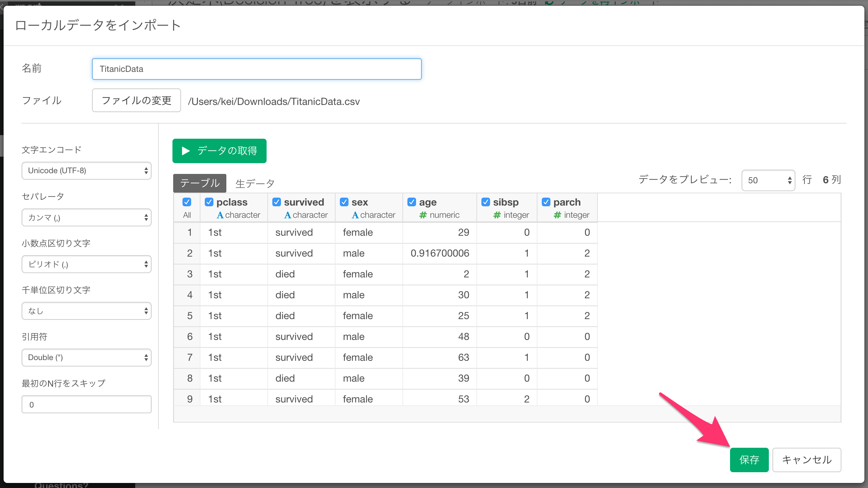Switch to the 生データ raw data tab
868x488 pixels.
coord(255,184)
